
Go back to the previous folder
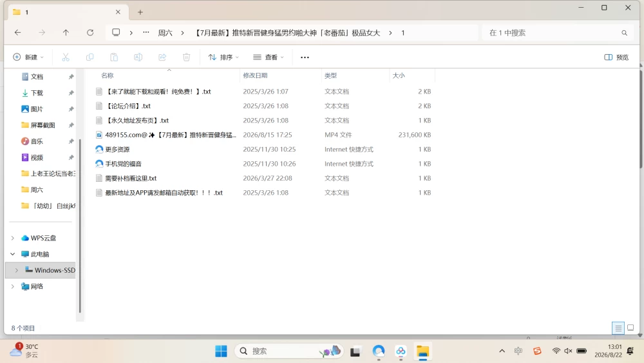pos(17,32)
